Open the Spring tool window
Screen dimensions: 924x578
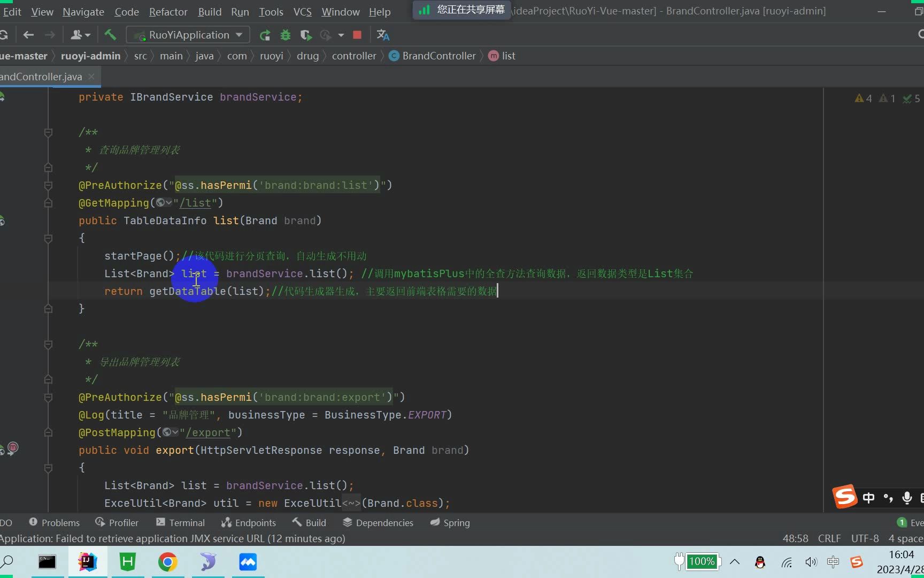(x=450, y=523)
